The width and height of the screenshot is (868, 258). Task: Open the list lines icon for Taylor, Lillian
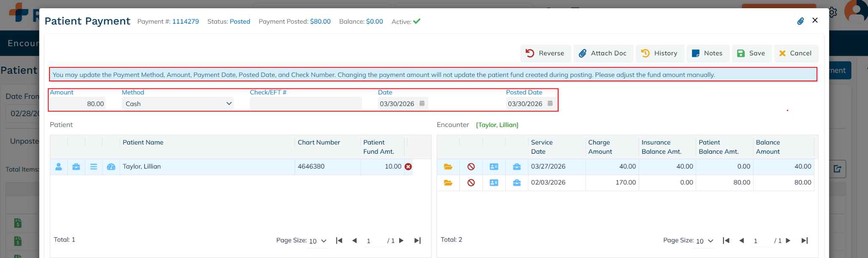[94, 167]
